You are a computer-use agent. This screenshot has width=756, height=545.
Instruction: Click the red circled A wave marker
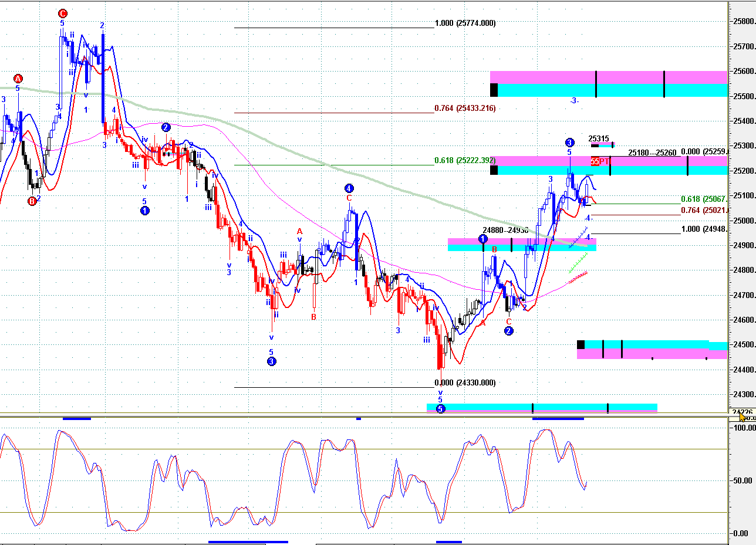click(18, 79)
